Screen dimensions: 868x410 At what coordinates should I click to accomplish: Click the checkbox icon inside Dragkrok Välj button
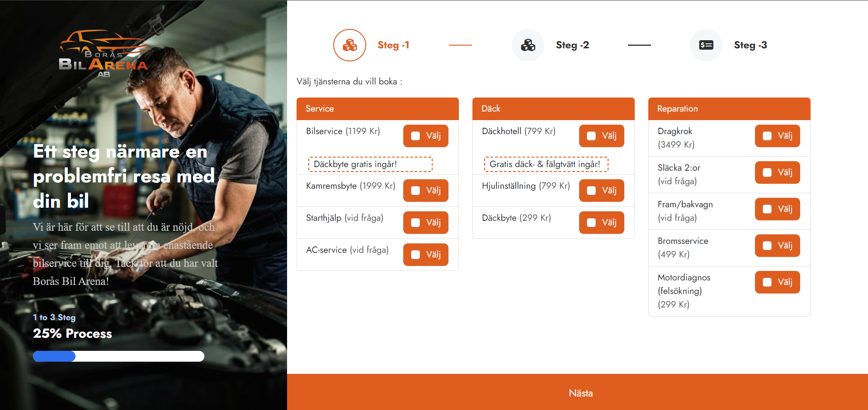(767, 136)
